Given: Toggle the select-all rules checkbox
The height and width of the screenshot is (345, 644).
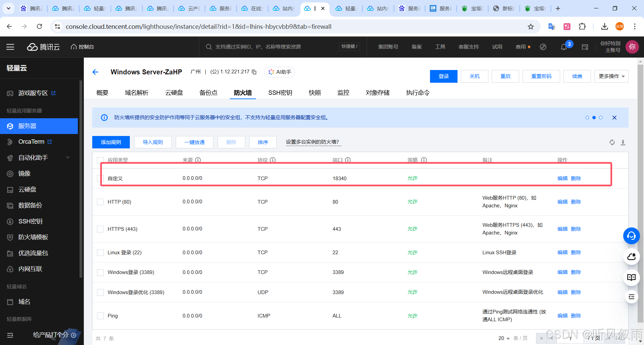Looking at the screenshot, I should [x=100, y=160].
